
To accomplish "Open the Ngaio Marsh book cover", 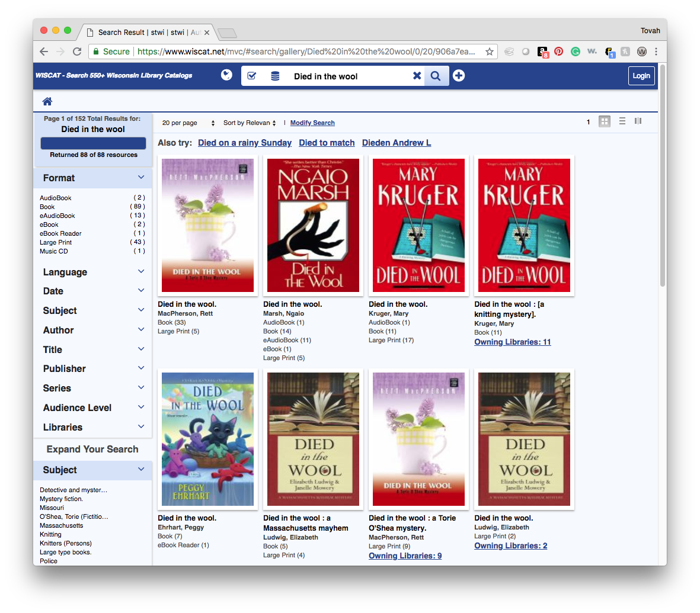I will [x=313, y=225].
